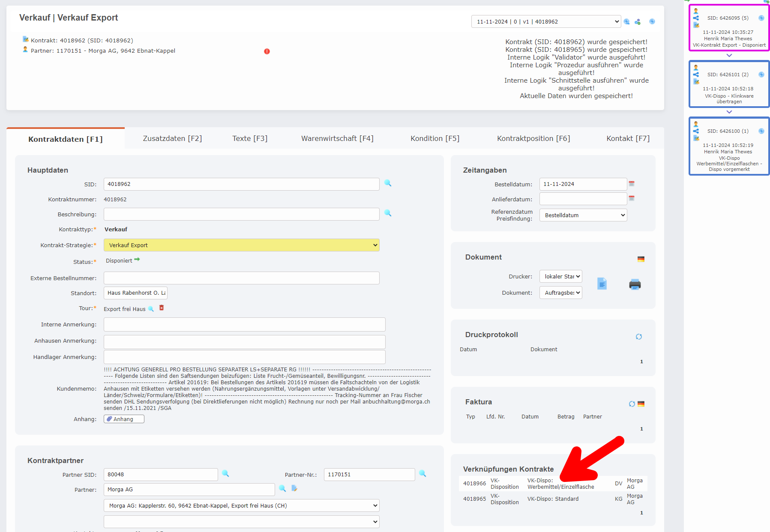Click the magnifier icon next to SID field
Screen dimensions: 770x532
coord(388,183)
